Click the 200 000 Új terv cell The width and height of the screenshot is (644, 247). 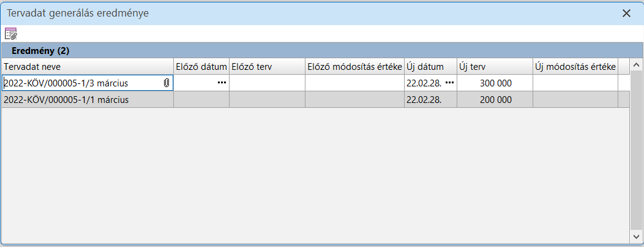494,99
